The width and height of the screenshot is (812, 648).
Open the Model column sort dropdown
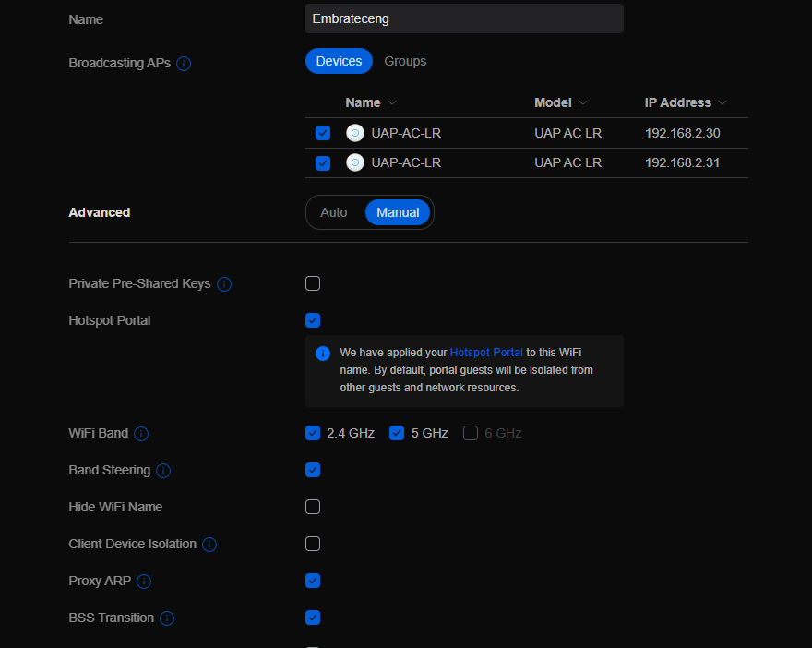pos(583,103)
